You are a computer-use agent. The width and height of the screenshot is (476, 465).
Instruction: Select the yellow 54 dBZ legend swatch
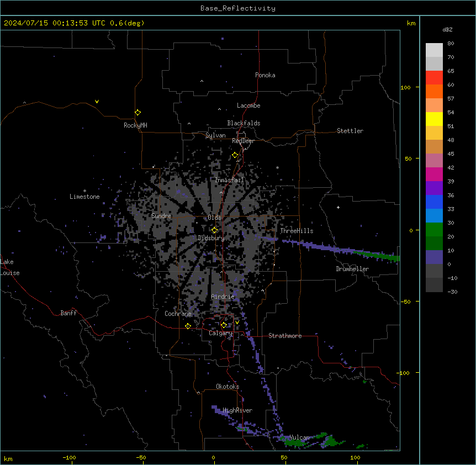[x=434, y=119]
